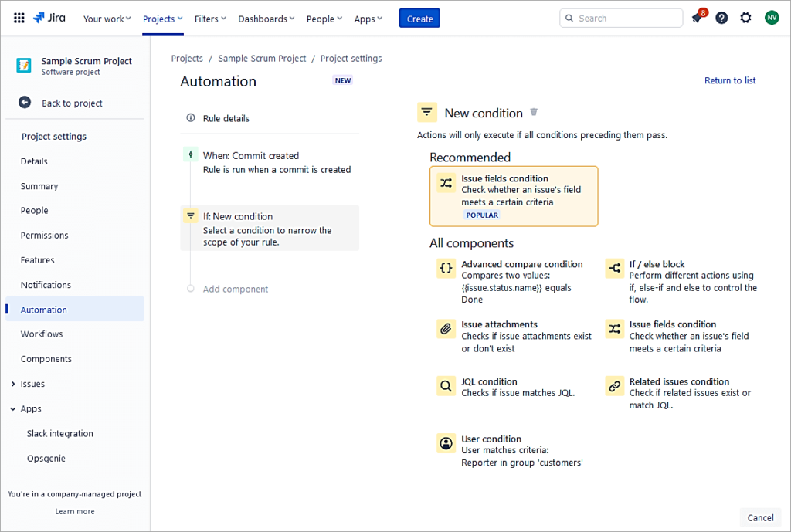Follow the Return to list link
Screen dimensions: 791x532
(729, 80)
